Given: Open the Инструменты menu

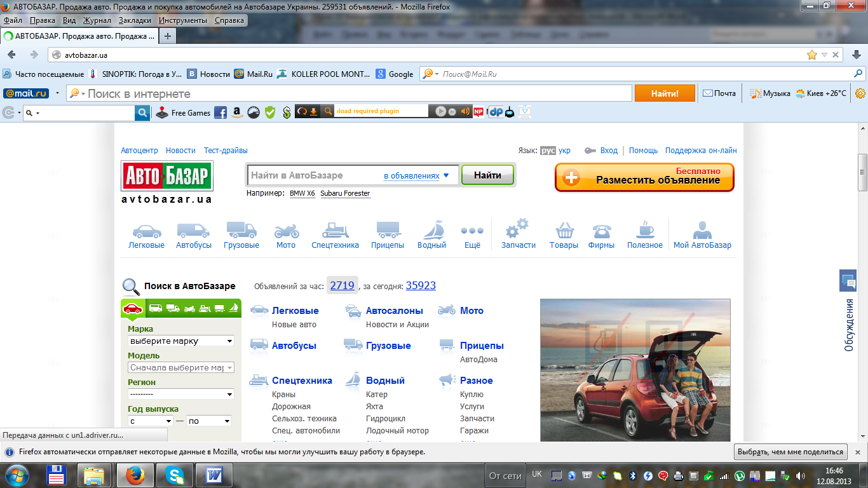Looking at the screenshot, I should point(183,20).
